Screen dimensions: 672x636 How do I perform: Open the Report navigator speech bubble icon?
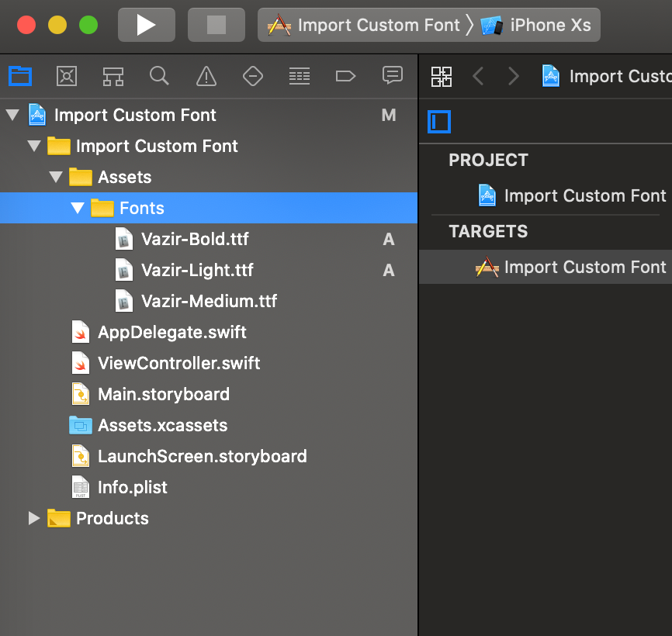click(392, 75)
